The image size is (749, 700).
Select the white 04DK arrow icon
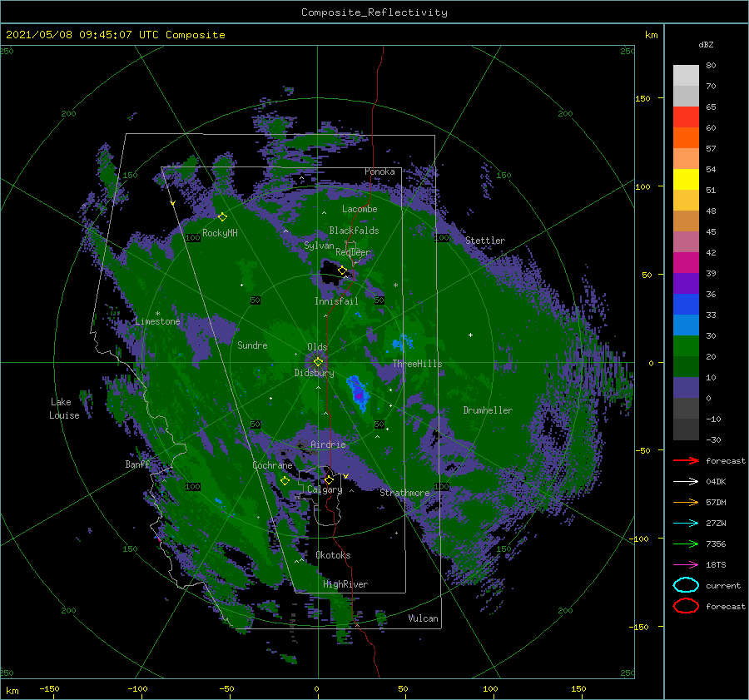686,482
